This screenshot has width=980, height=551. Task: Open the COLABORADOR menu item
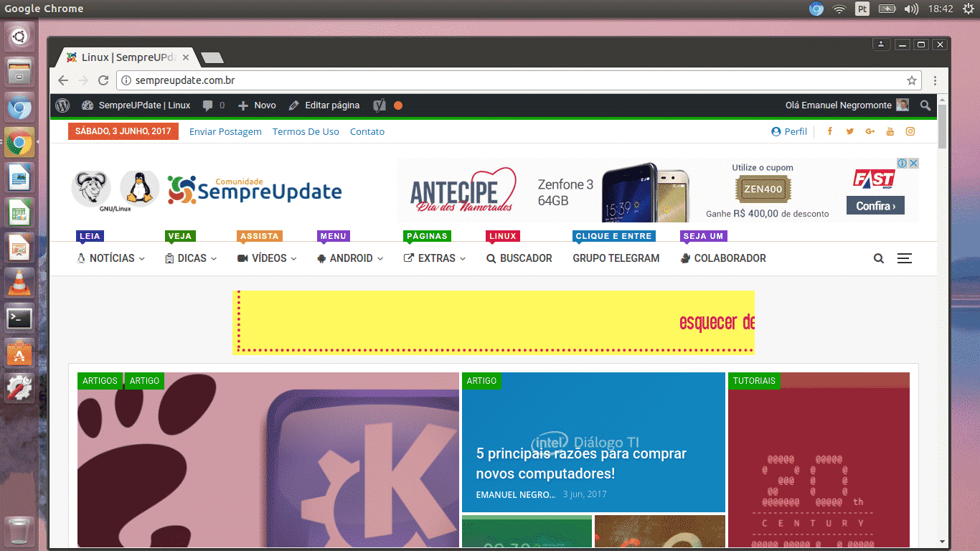pyautogui.click(x=723, y=258)
